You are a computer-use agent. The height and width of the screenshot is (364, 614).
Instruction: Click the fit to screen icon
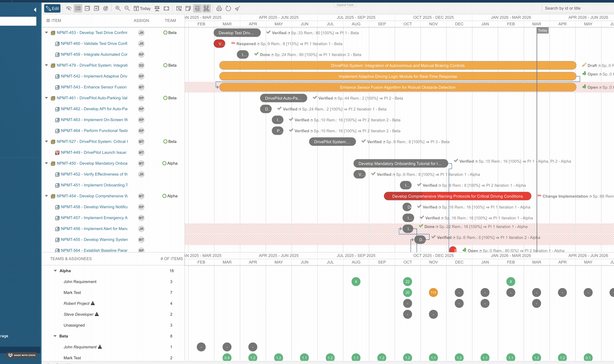[166, 9]
